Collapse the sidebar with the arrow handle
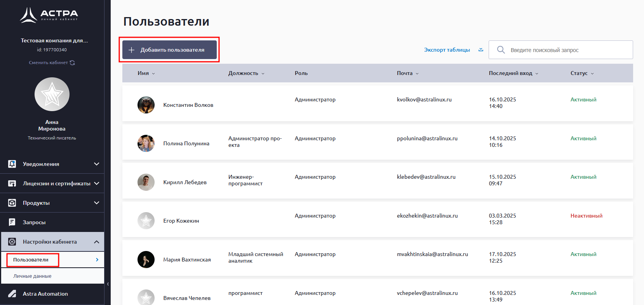Viewport: 644px width, 305px height. [x=108, y=284]
